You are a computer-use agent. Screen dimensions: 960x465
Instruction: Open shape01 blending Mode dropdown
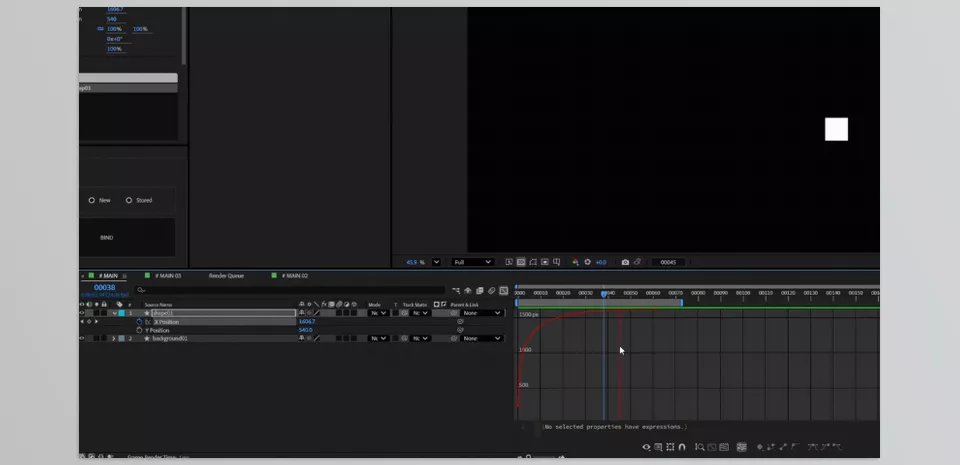coord(379,313)
